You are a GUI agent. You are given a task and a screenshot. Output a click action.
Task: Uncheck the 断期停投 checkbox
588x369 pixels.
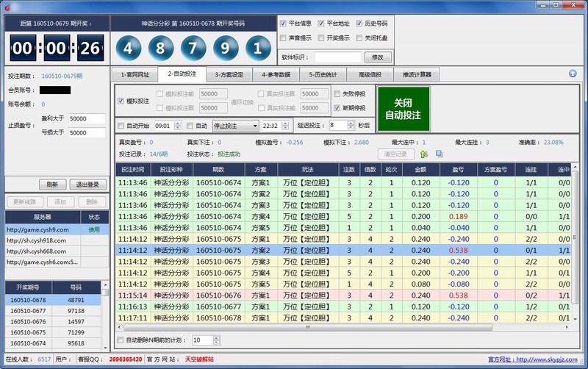tap(337, 108)
